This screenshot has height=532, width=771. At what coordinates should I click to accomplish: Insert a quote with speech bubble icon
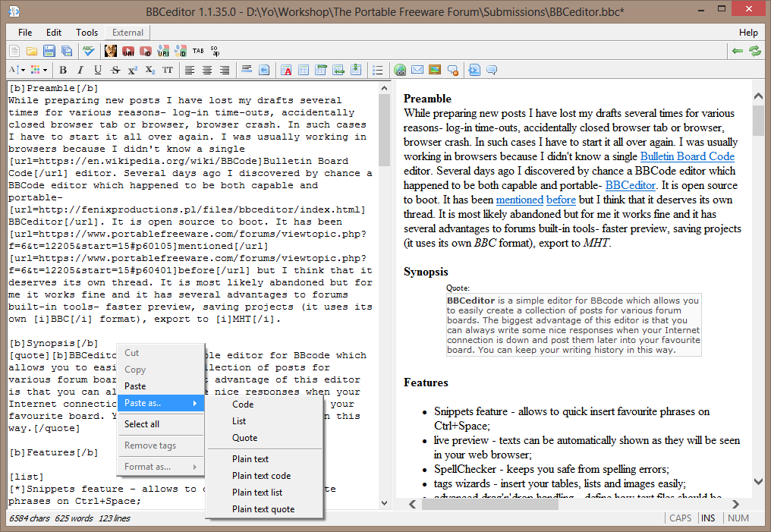point(492,71)
